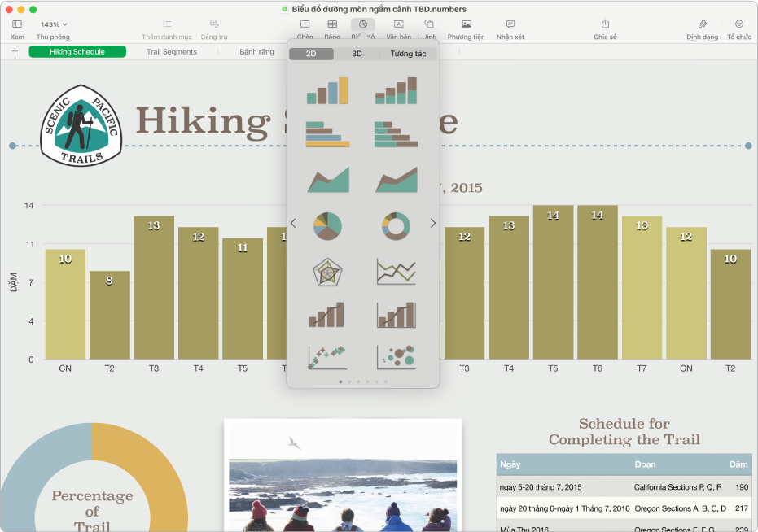Open the 143% zoom dropdown
This screenshot has width=758, height=532.
[x=53, y=25]
